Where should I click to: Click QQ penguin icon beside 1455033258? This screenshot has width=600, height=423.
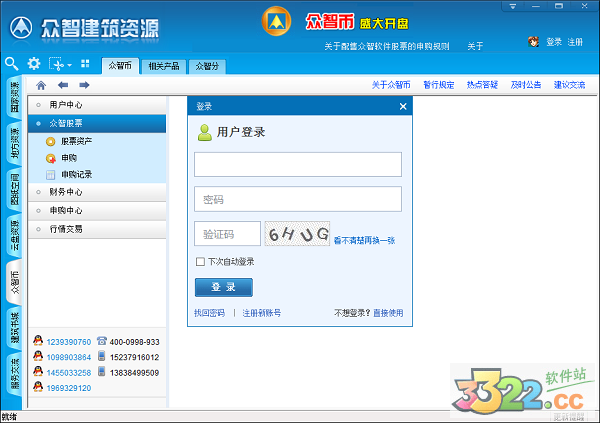(x=38, y=371)
